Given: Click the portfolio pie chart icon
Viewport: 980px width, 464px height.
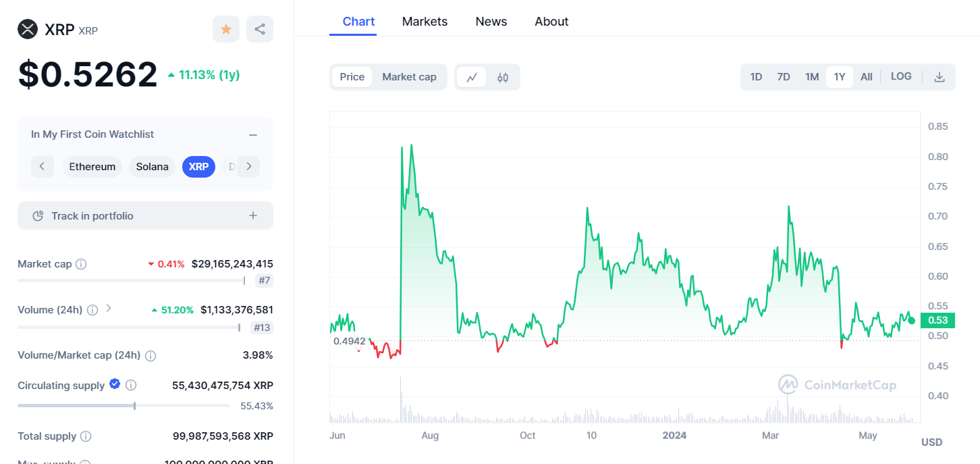Looking at the screenshot, I should (x=38, y=216).
